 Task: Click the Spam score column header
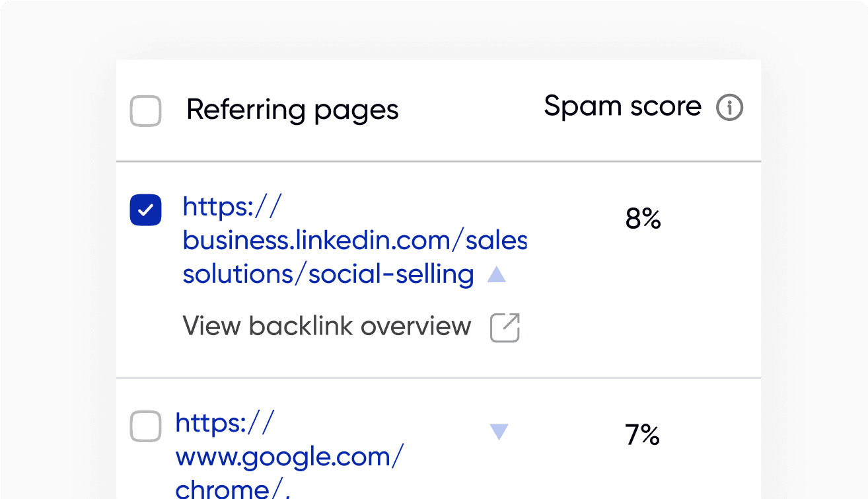622,106
